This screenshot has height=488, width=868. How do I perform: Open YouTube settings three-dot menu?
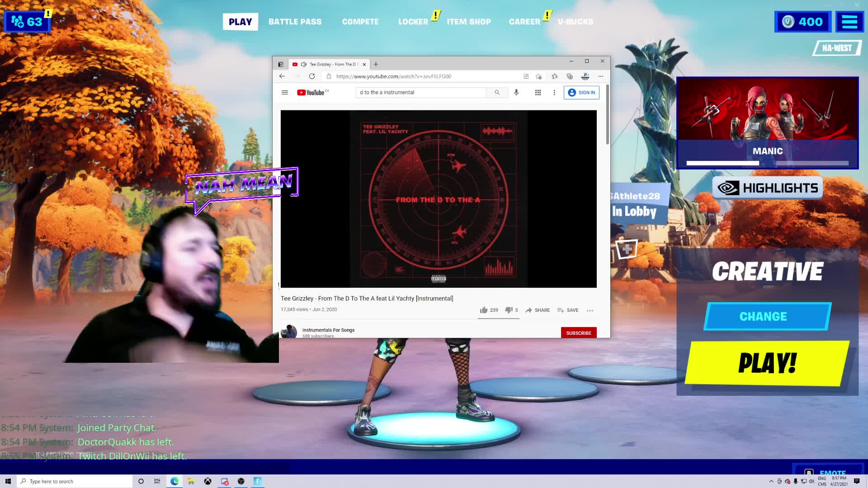point(554,92)
